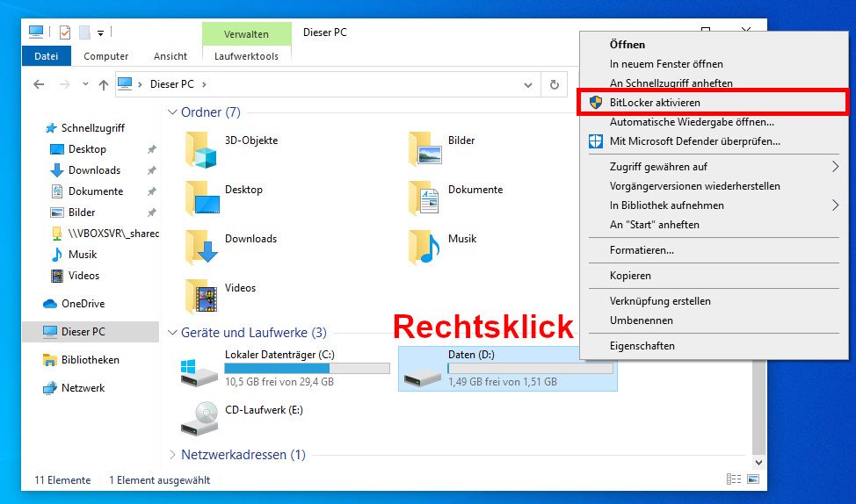
Task: Click the Microsoft Defender shield icon in context menu
Action: point(596,141)
